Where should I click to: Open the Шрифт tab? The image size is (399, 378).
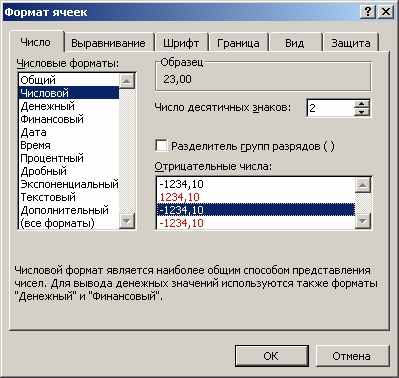tap(181, 43)
